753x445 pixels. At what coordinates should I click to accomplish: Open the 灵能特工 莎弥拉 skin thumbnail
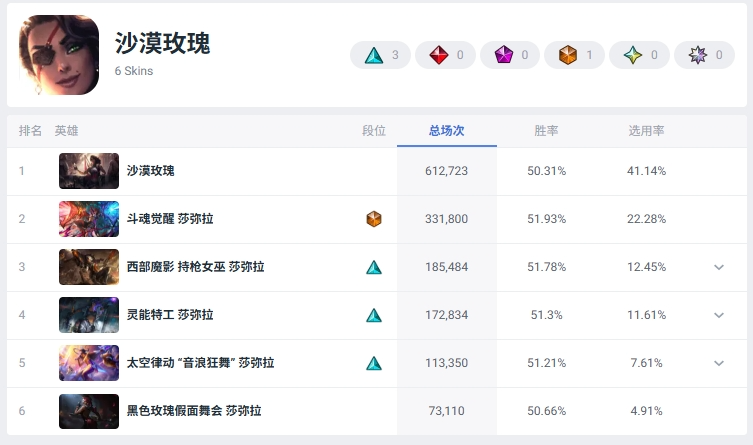[x=89, y=315]
